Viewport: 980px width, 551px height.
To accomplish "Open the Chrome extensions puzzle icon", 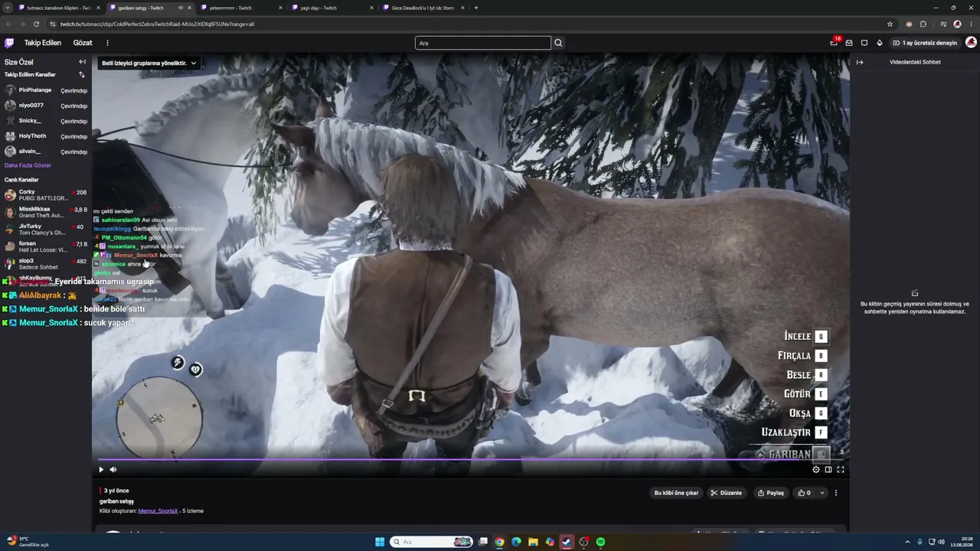I will pyautogui.click(x=923, y=24).
